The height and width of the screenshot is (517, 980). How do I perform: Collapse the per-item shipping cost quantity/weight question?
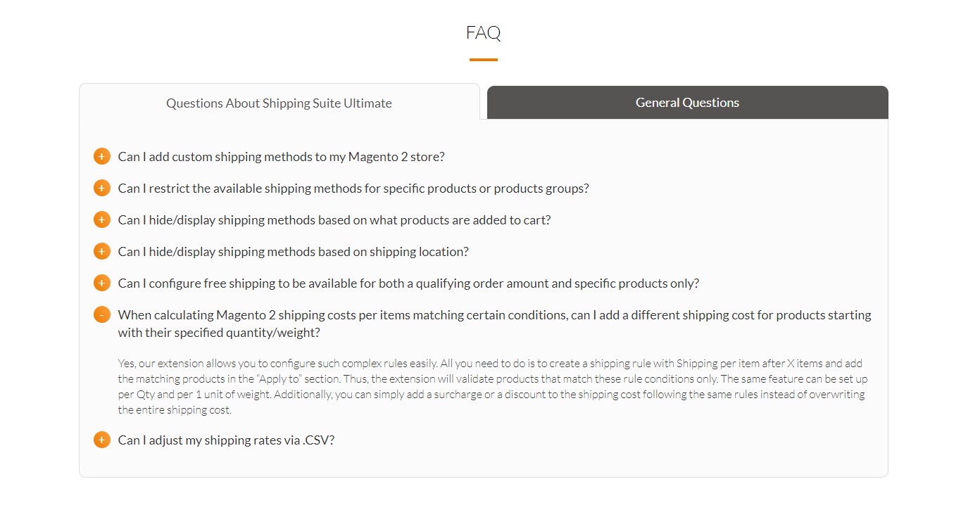click(494, 324)
